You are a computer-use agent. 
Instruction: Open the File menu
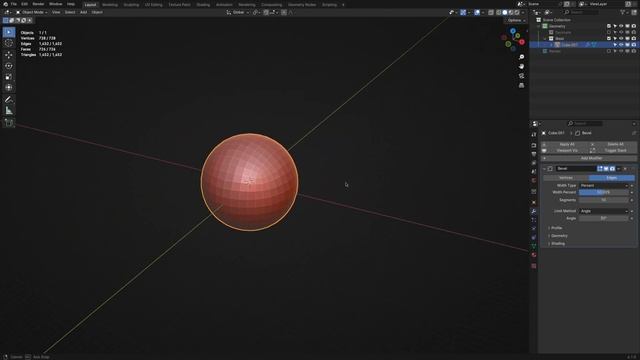pos(13,4)
